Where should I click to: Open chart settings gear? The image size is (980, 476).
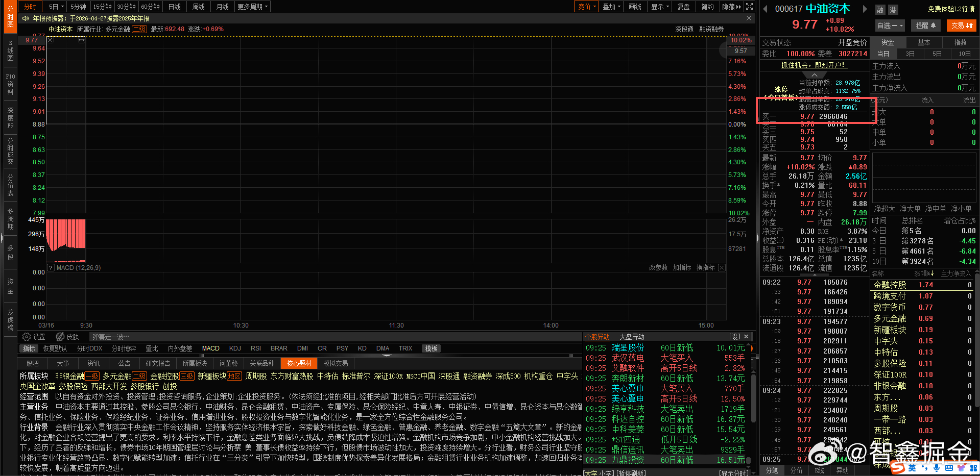[27, 337]
